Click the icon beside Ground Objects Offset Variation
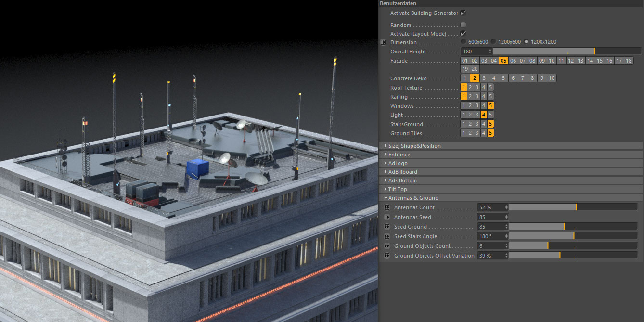Screen dimensions: 644x322 click(x=386, y=255)
